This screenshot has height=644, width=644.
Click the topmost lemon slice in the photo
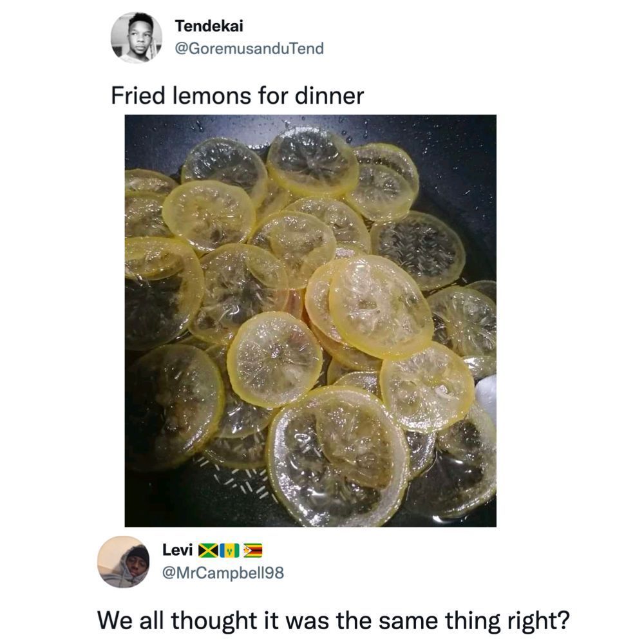312,161
